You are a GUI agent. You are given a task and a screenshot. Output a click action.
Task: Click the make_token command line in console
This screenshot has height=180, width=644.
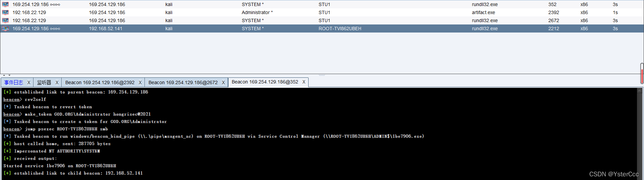(77, 114)
